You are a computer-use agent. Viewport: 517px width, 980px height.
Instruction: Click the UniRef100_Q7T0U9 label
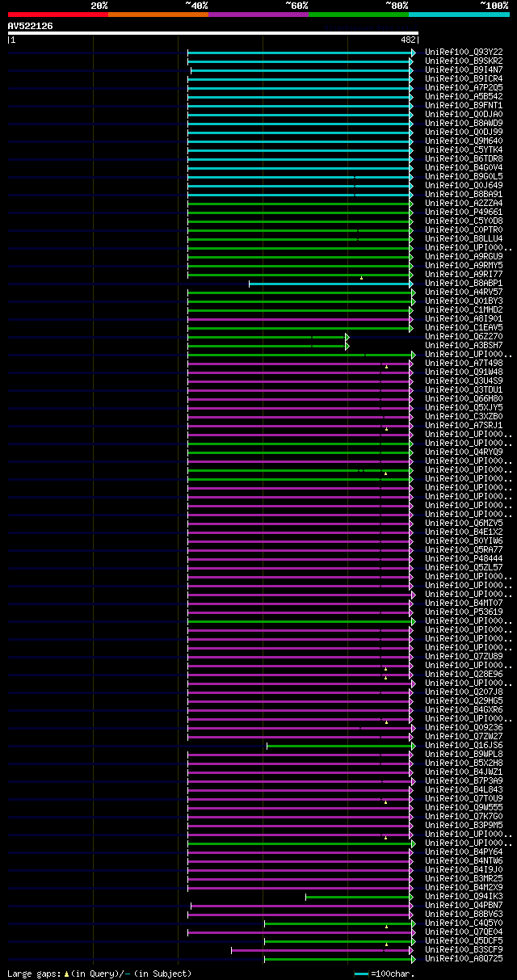[464, 798]
